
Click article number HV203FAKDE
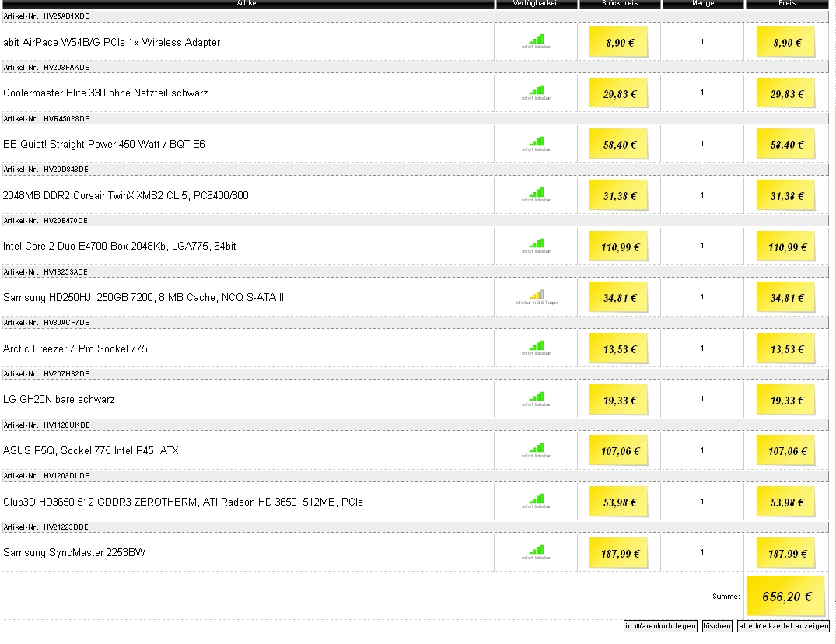click(67, 67)
